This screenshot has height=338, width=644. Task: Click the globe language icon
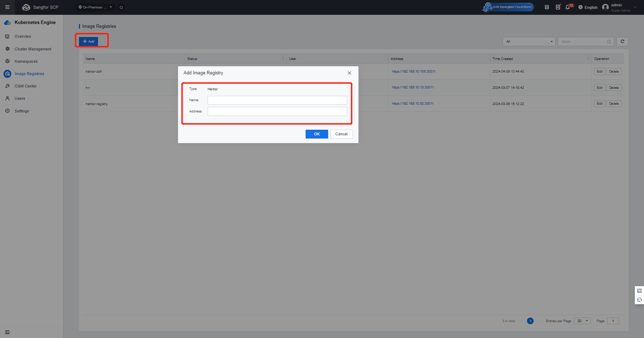[x=581, y=7]
